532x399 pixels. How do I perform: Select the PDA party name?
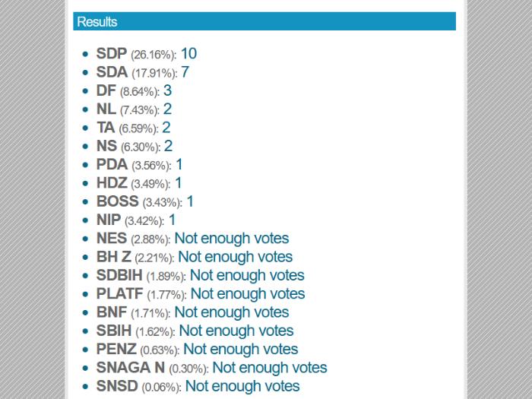point(112,165)
